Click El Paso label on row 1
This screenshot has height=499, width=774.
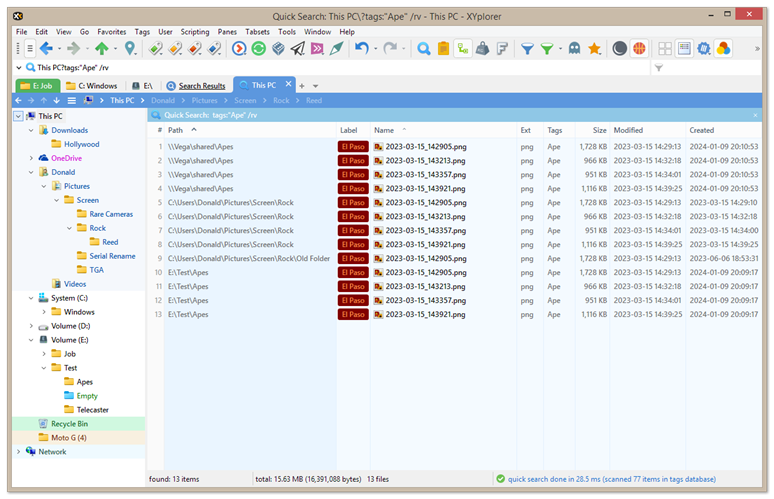353,147
